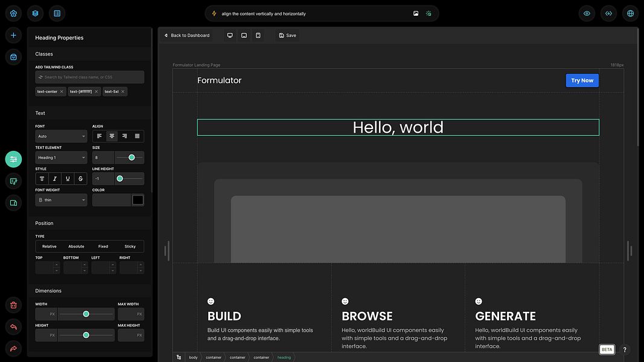644x362 pixels.
Task: Select the heading breadcrumb tab
Action: tap(284, 357)
